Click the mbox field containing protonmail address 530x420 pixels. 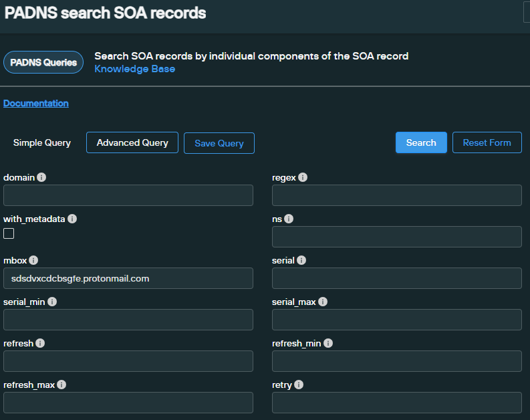tap(128, 278)
